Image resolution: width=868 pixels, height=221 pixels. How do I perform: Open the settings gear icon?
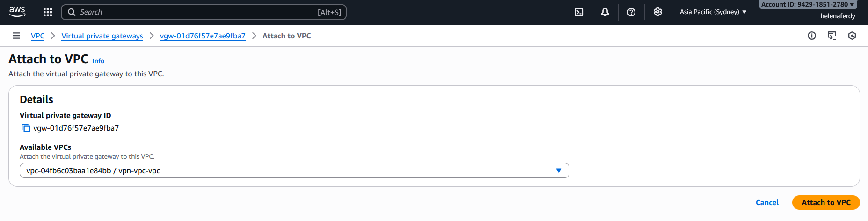[658, 12]
